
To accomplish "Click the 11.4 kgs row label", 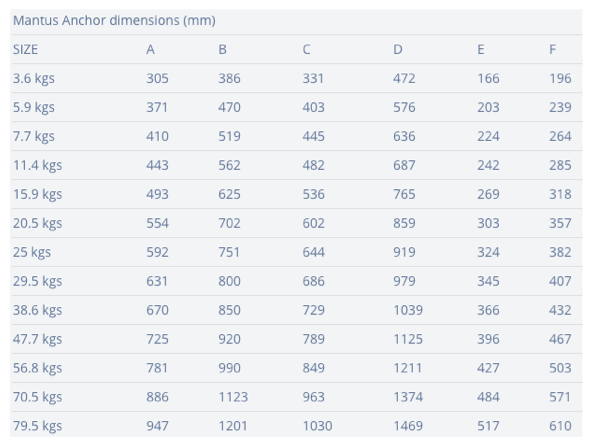I will [x=37, y=165].
